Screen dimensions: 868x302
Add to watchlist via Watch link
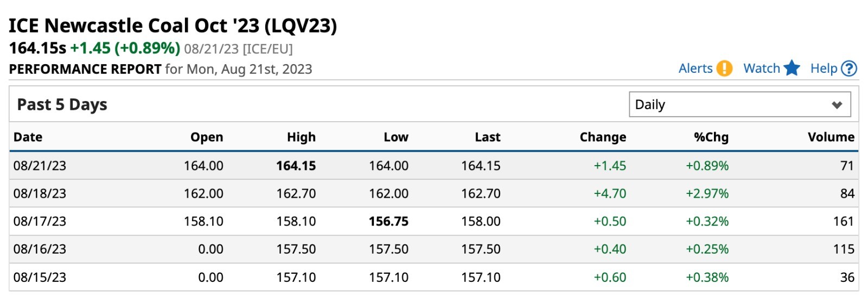762,68
